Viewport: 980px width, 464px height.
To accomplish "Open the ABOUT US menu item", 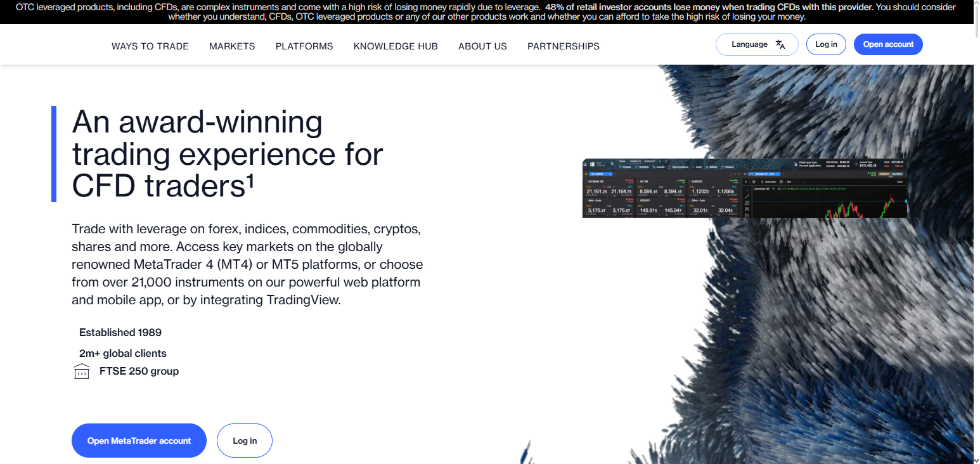I will [482, 46].
